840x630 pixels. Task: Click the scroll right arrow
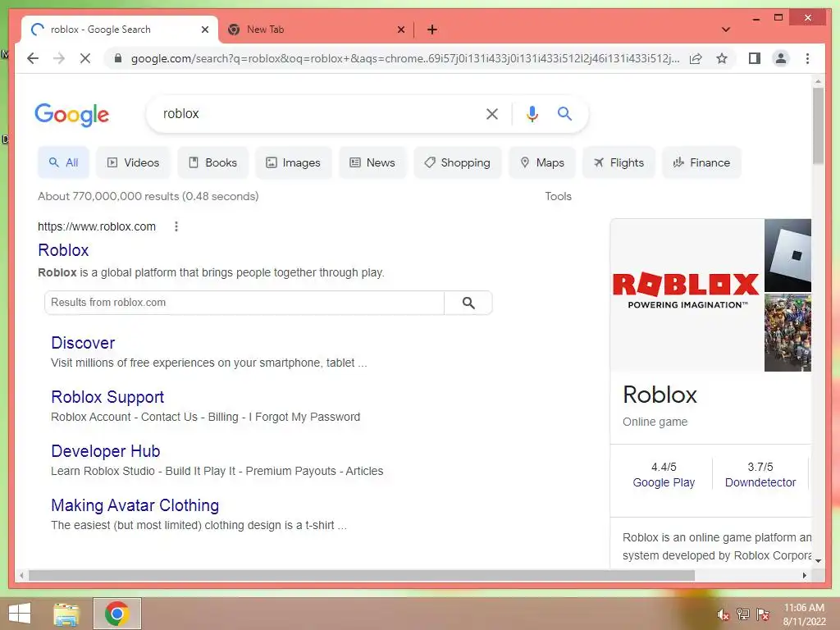pyautogui.click(x=804, y=575)
